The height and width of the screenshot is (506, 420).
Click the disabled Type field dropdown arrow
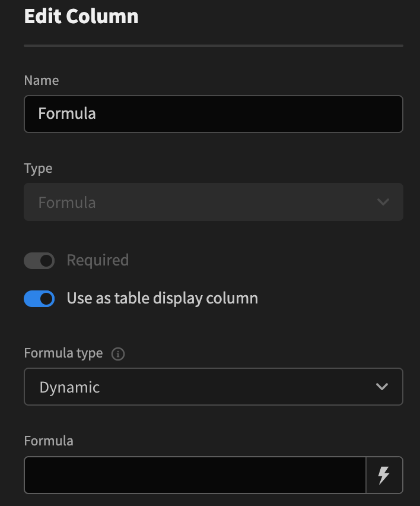pos(384,202)
